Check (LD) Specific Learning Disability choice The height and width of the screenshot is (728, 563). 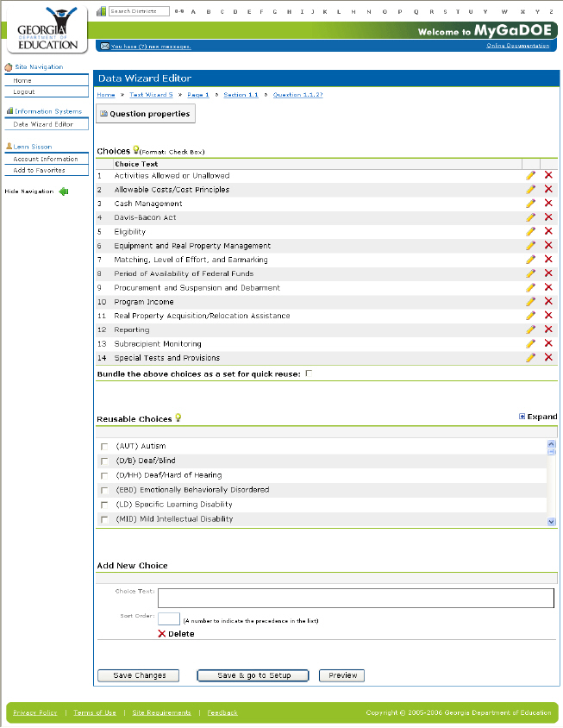point(104,505)
